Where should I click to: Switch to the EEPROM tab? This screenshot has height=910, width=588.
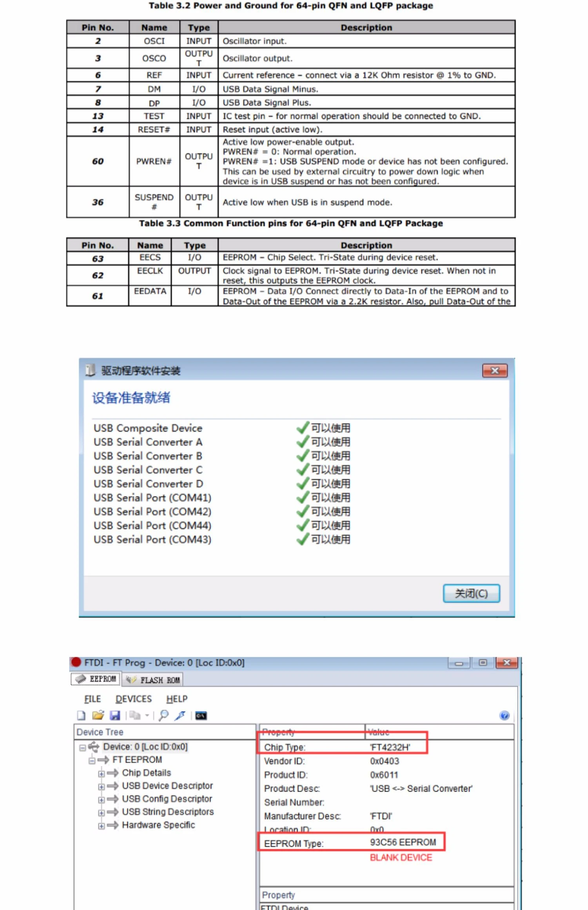tap(96, 679)
